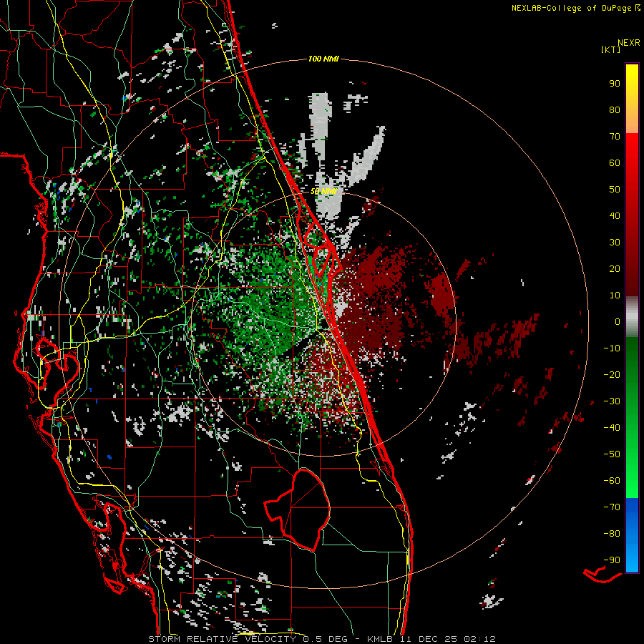Click the -60 legend value
644x644 pixels.
[x=612, y=481]
